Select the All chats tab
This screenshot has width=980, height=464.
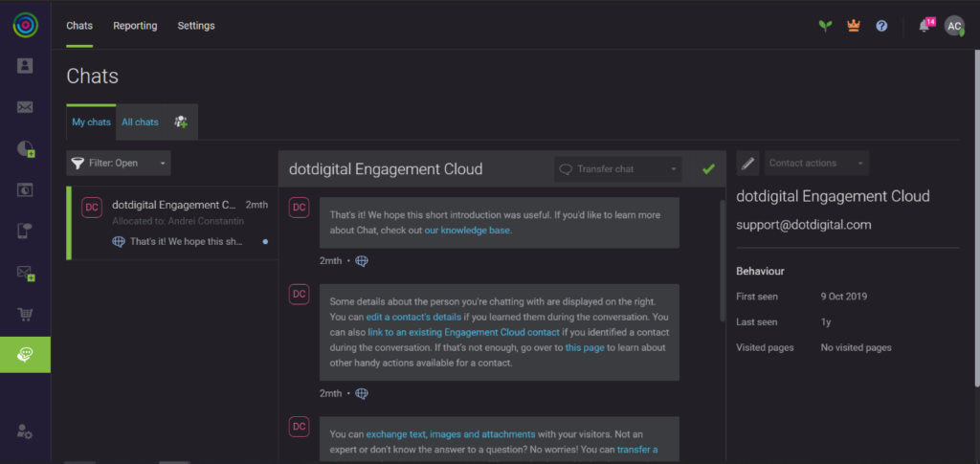[x=140, y=122]
